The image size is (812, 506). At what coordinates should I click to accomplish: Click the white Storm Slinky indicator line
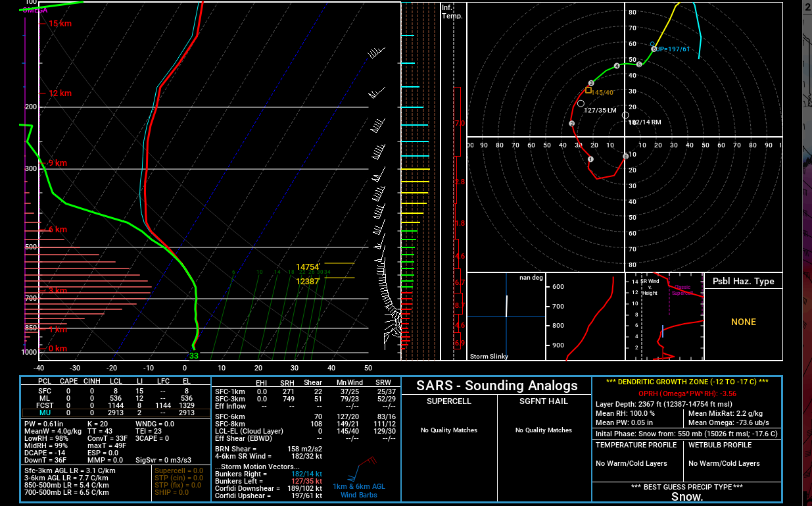coord(506,306)
